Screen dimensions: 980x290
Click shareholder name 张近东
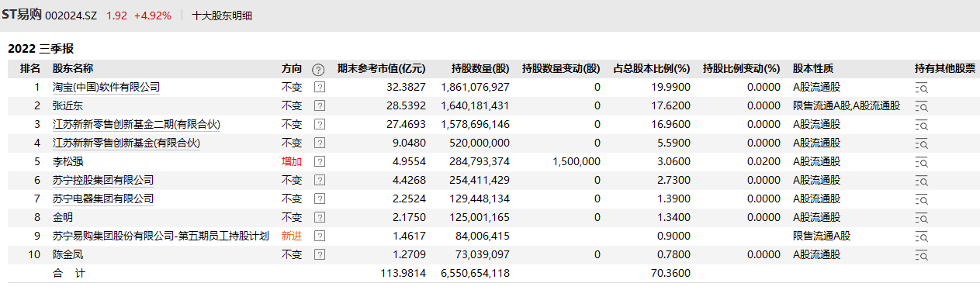(x=68, y=105)
